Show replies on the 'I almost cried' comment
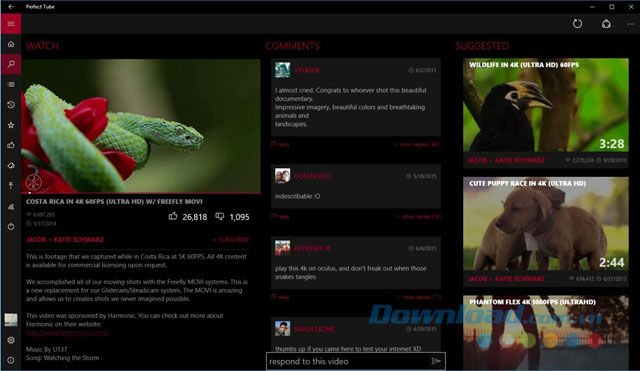Image resolution: width=640 pixels, height=371 pixels. click(417, 144)
